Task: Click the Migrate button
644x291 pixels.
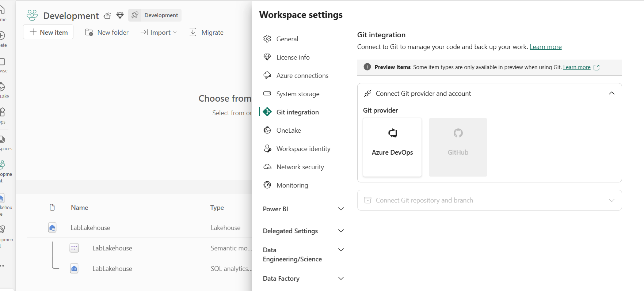Action: pyautogui.click(x=206, y=33)
